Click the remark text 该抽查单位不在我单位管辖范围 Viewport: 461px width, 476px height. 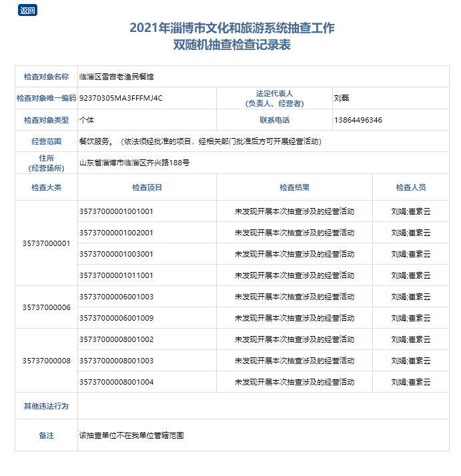[131, 435]
